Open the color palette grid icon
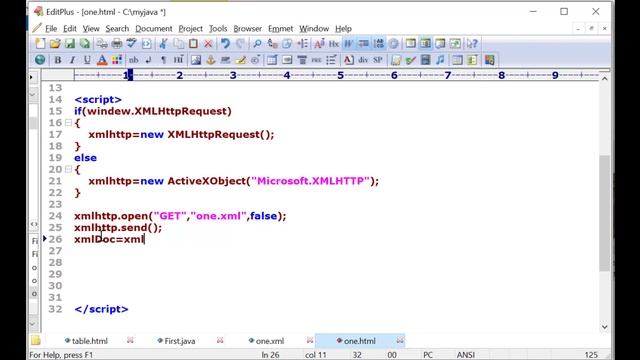Viewport: 640px width, 360px height. 117,60
